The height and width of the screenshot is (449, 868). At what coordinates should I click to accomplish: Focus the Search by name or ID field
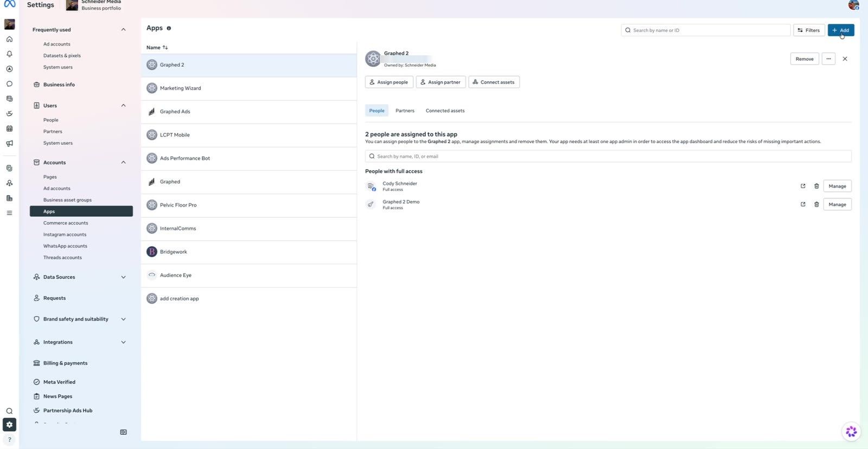coord(705,30)
